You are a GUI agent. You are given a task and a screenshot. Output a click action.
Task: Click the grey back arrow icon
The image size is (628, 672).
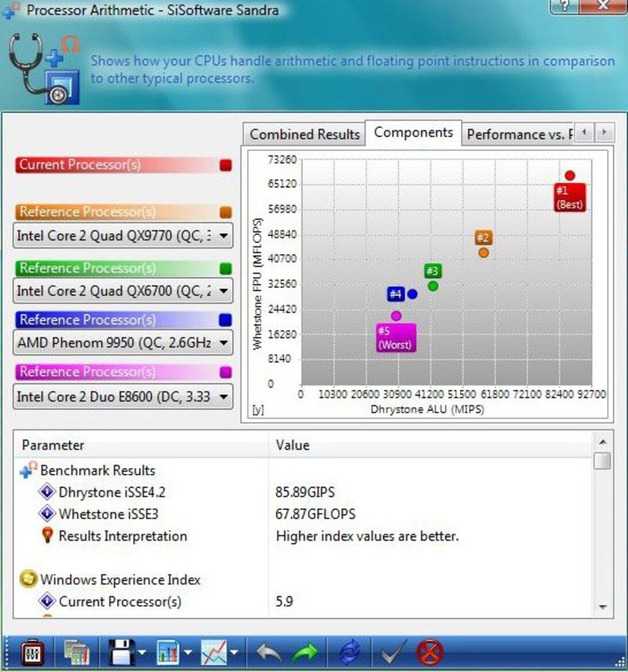pyautogui.click(x=269, y=653)
